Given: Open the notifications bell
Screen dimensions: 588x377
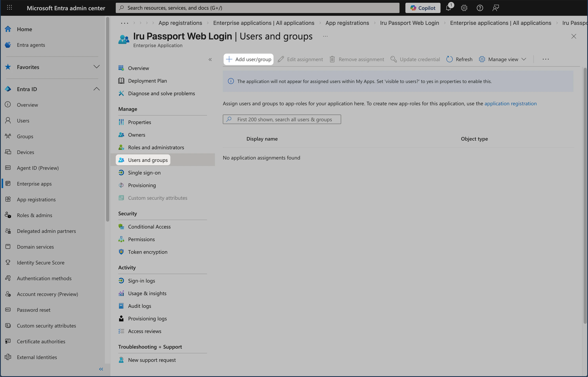Looking at the screenshot, I should pyautogui.click(x=448, y=7).
